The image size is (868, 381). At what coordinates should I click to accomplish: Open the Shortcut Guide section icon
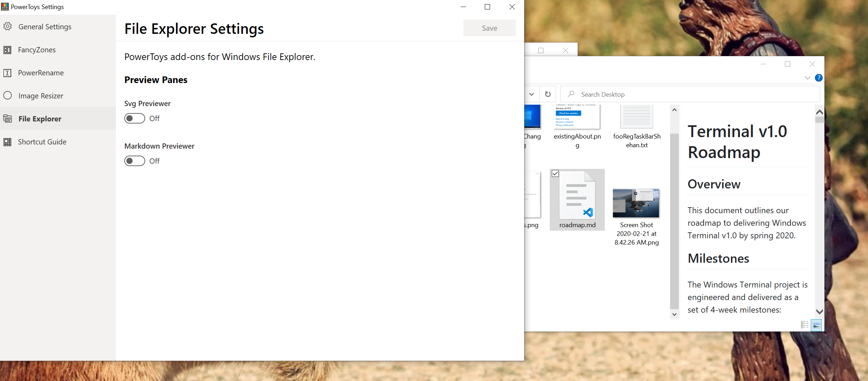[x=7, y=142]
